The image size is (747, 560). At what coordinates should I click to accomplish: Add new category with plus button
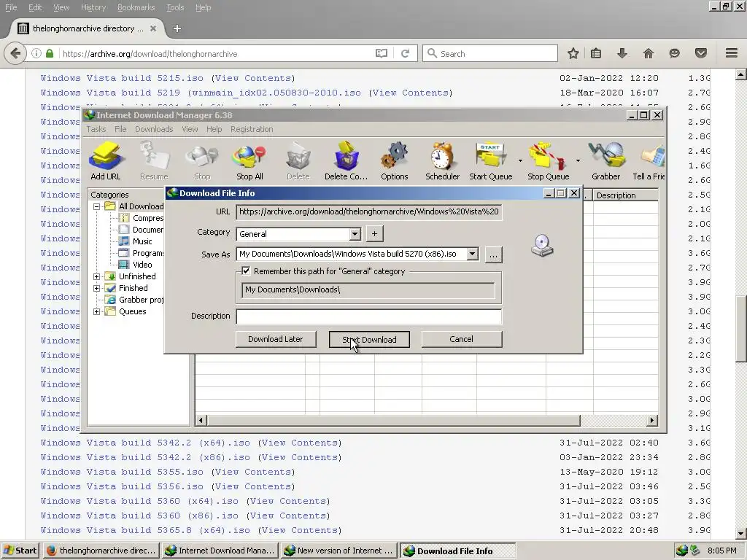(374, 234)
